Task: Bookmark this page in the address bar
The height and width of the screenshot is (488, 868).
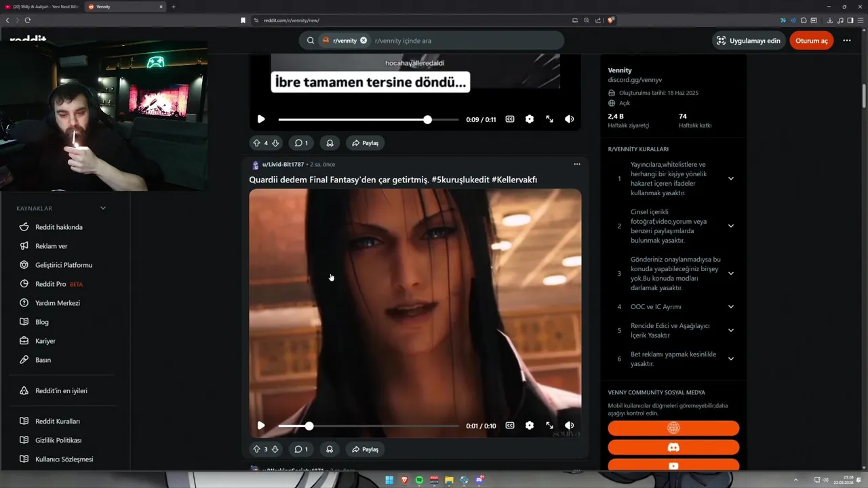Action: (x=243, y=20)
